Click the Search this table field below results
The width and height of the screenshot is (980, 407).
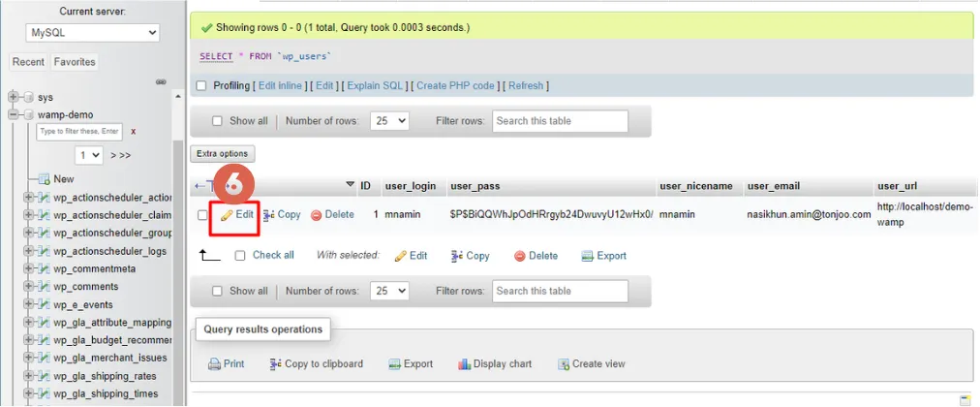(560, 292)
